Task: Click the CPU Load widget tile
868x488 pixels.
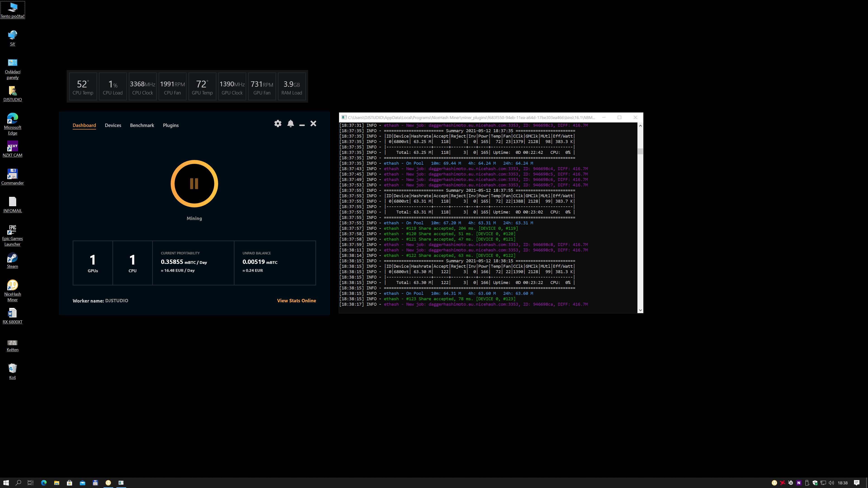Action: pyautogui.click(x=113, y=87)
